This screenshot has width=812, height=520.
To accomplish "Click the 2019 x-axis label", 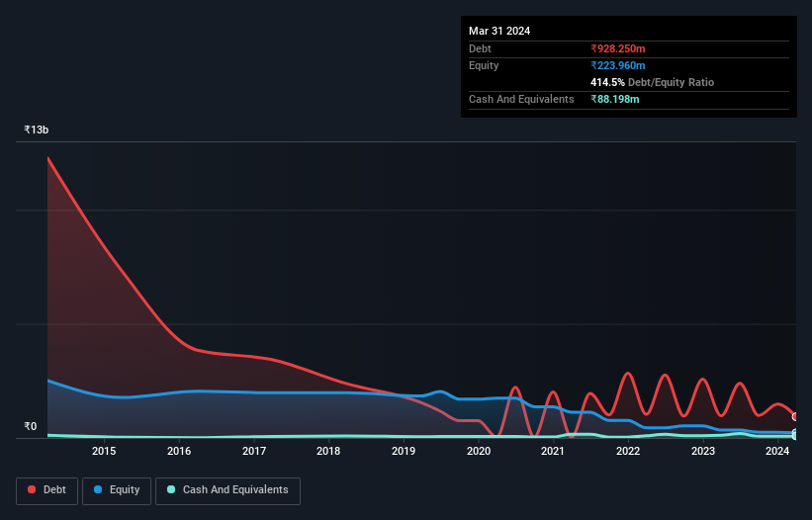I will 404,451.
